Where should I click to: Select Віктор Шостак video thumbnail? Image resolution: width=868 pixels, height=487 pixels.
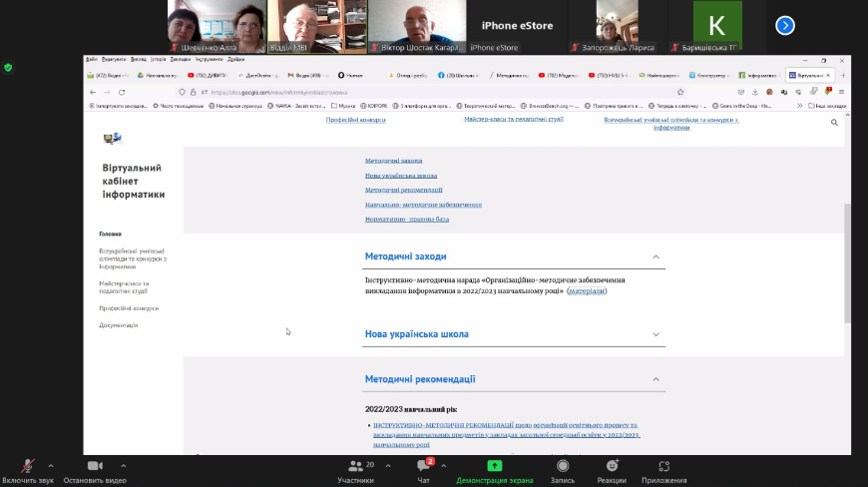tap(417, 27)
